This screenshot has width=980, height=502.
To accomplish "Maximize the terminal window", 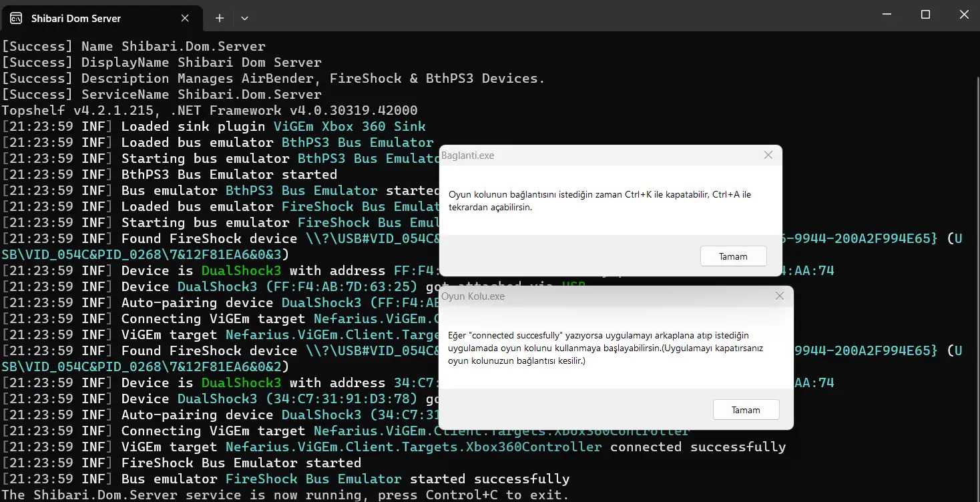I will coord(925,15).
